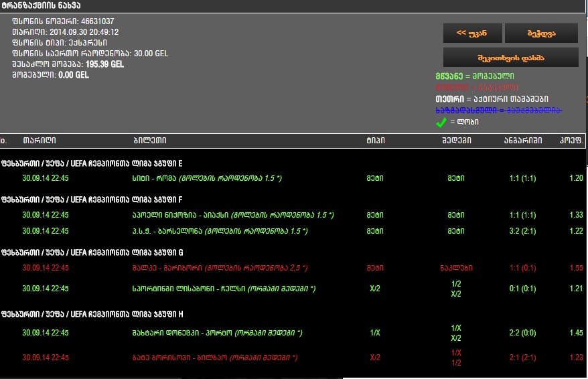Select the შახტარი დონეცკი - პორტო match row
This screenshot has height=379, width=588.
tap(293, 333)
